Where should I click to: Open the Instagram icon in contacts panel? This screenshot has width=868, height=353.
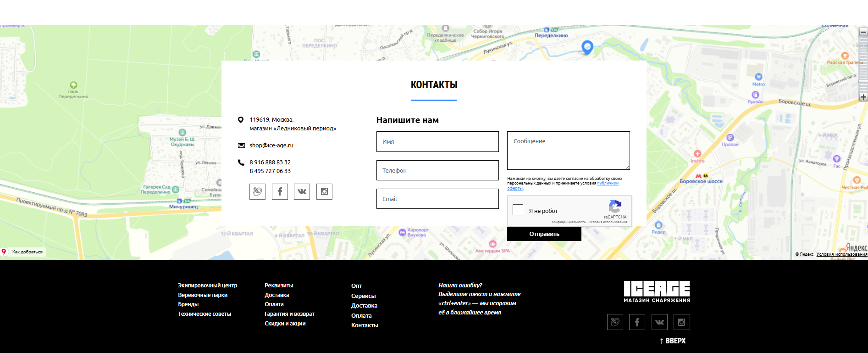(x=324, y=191)
